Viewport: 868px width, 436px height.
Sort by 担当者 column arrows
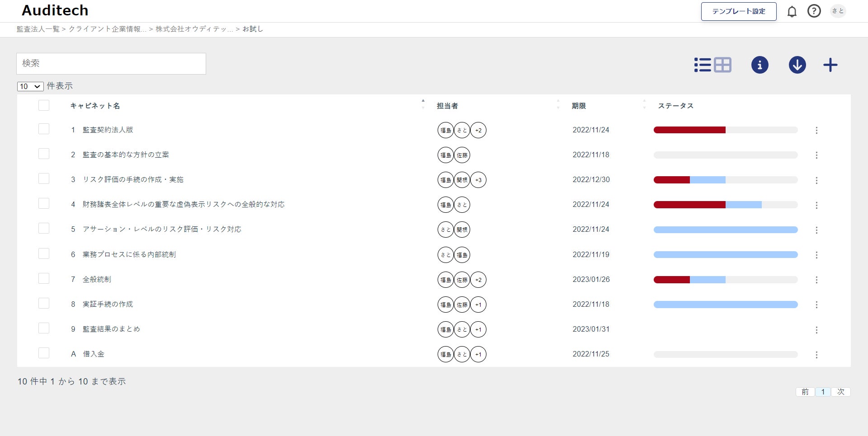pos(558,104)
